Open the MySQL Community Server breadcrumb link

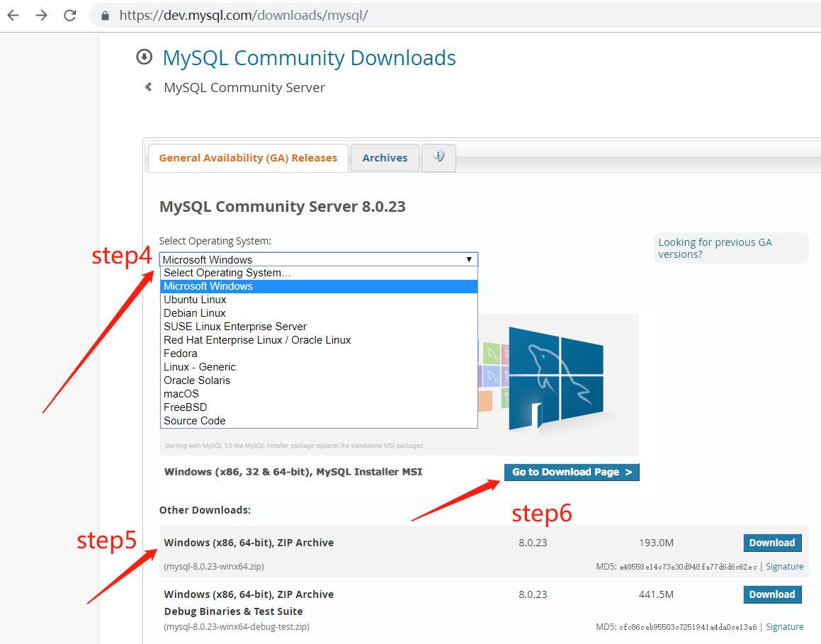tap(244, 87)
